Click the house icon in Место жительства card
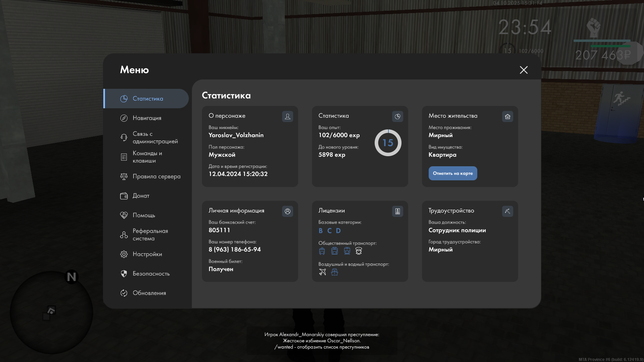The image size is (644, 362). tap(507, 116)
